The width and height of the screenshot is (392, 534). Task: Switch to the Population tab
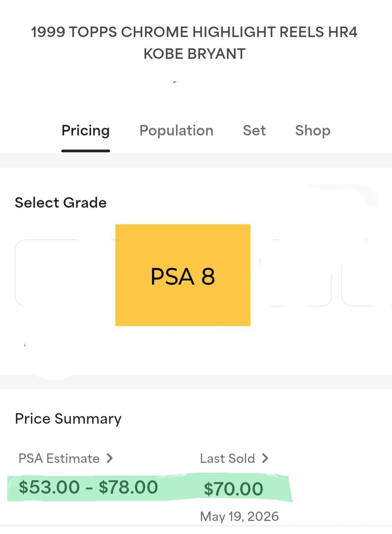click(x=176, y=131)
